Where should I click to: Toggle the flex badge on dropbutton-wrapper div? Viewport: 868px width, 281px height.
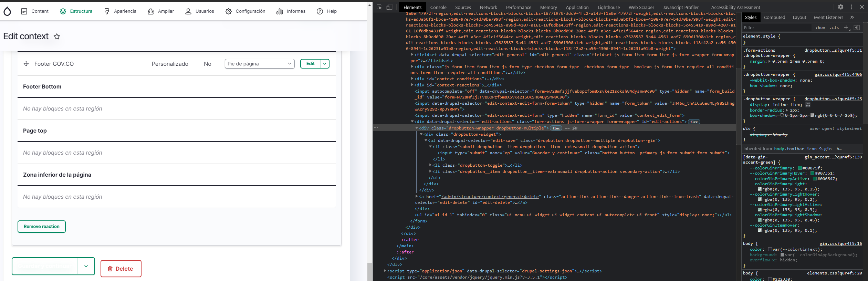[x=556, y=128]
